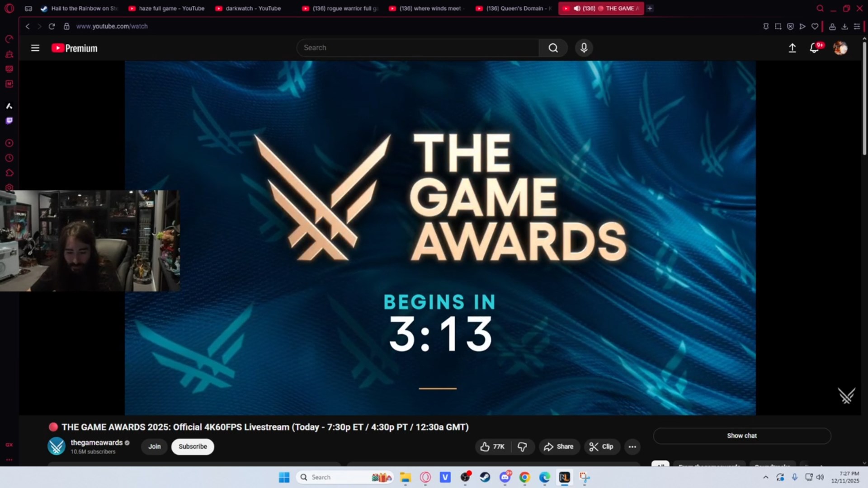Subscribe to thegameawards channel

click(193, 446)
